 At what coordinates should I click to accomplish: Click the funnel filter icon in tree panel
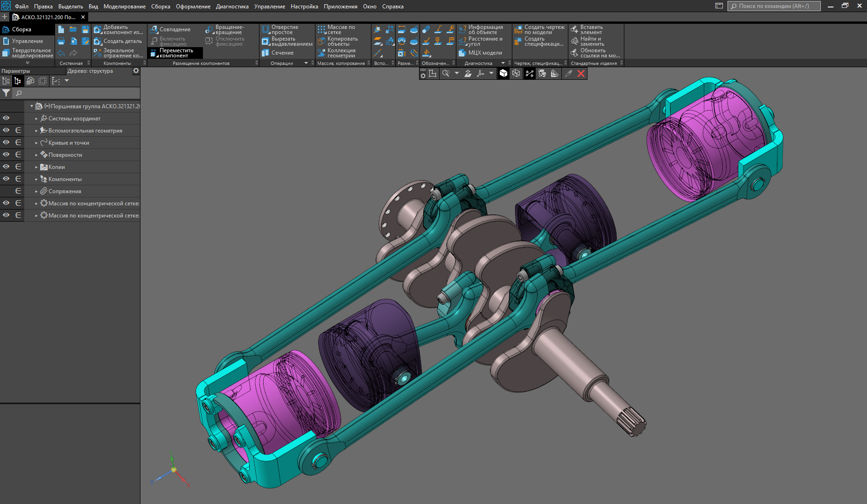pos(6,93)
